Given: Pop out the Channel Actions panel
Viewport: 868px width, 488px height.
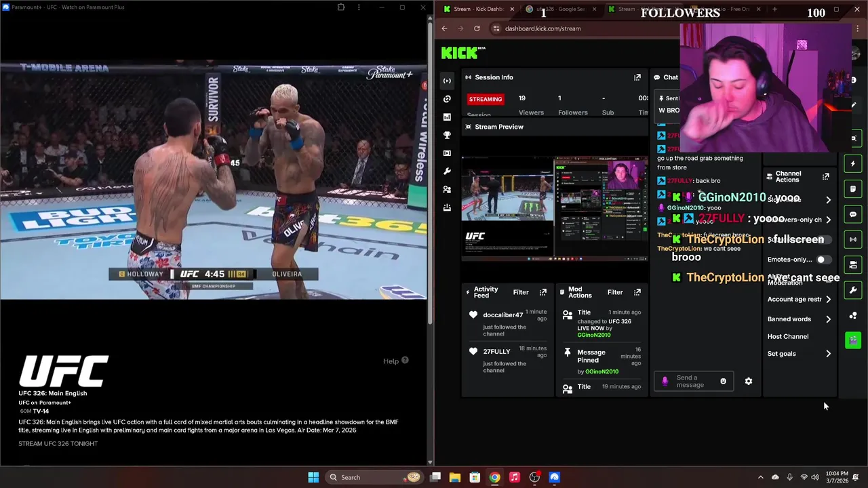Looking at the screenshot, I should (825, 176).
